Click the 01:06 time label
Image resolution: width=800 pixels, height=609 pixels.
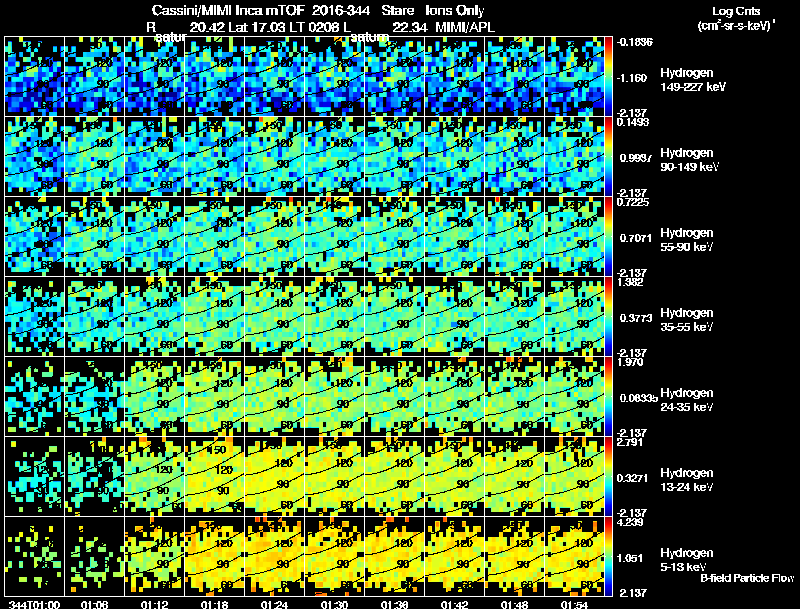[x=94, y=605]
